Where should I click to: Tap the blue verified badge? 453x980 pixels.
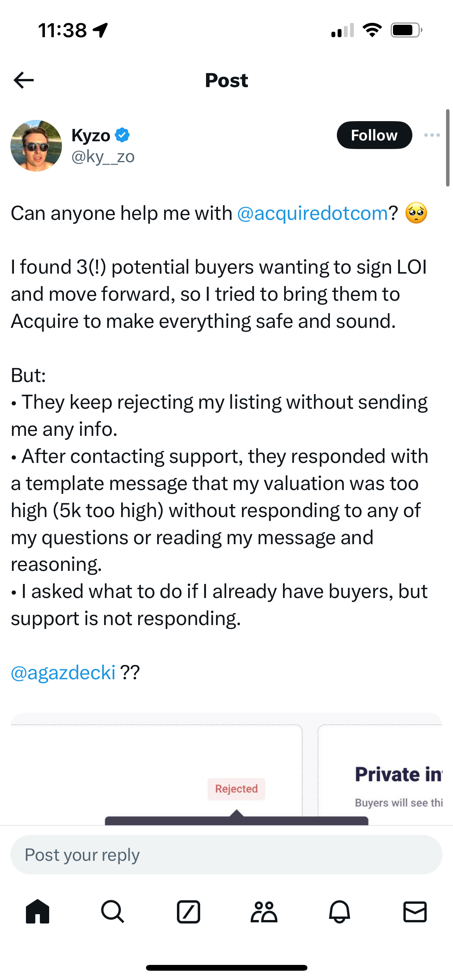[x=122, y=135]
